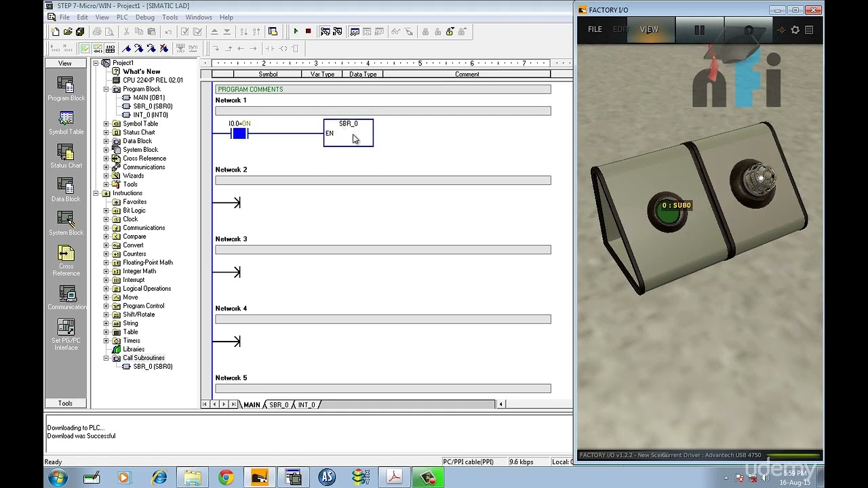Click the Factory I/O grid icon
Image resolution: width=868 pixels, height=488 pixels.
point(809,30)
